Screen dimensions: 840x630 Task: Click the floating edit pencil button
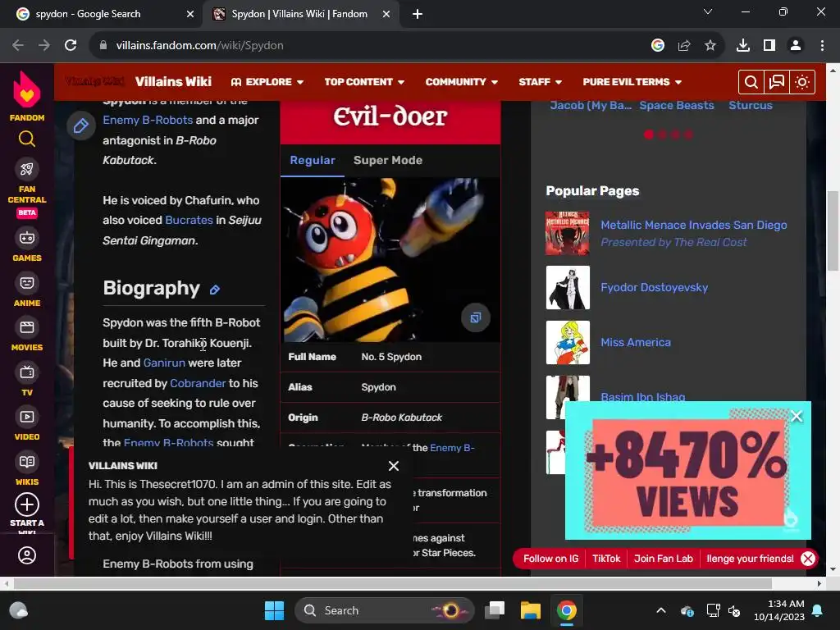81,126
